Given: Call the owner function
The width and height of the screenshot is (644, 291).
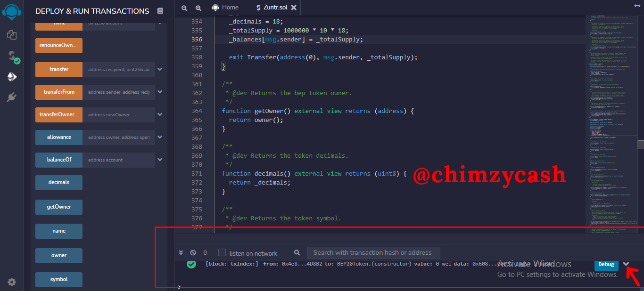Looking at the screenshot, I should (59, 255).
